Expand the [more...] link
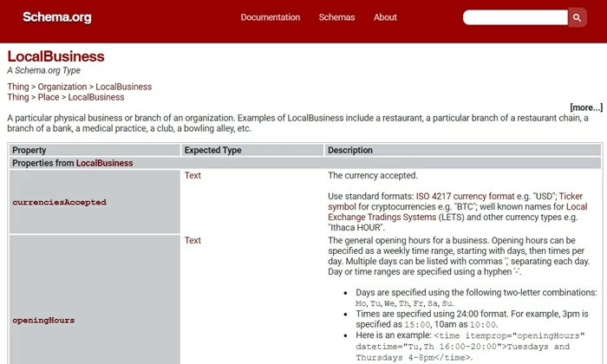 [x=586, y=107]
